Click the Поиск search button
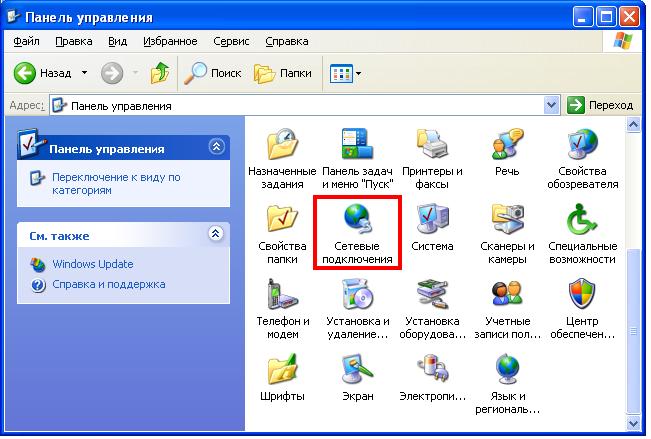Image resolution: width=651 pixels, height=439 pixels. (212, 73)
